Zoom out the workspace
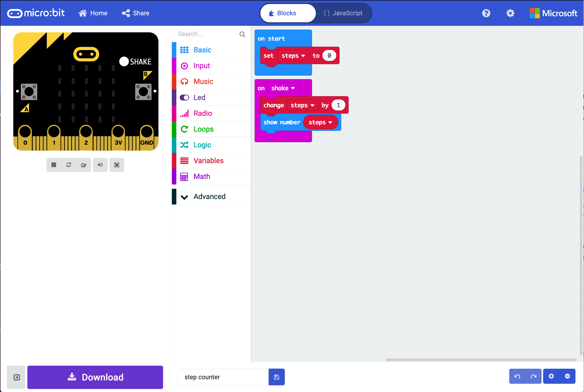 point(567,376)
